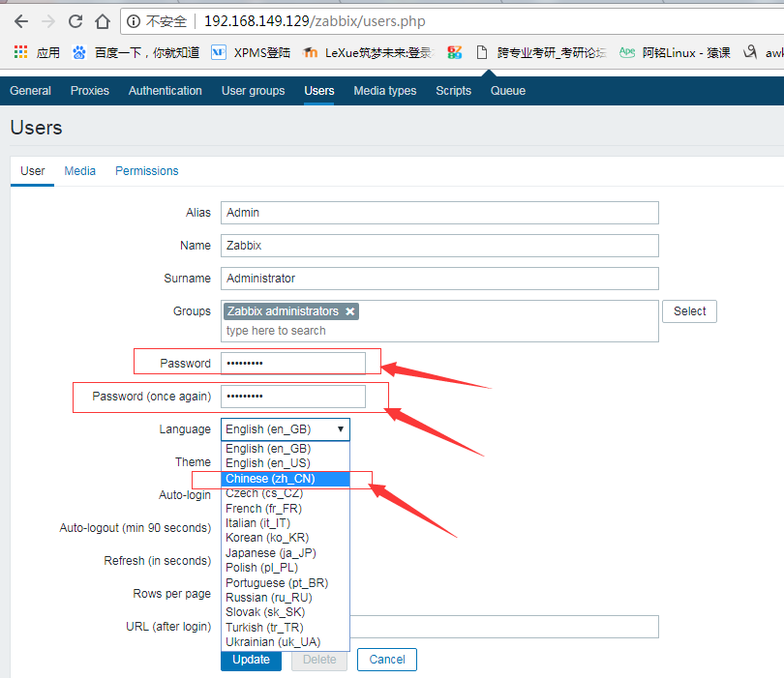Select Slovak (sk_SK) language option
This screenshot has width=784, height=678.
(x=285, y=612)
